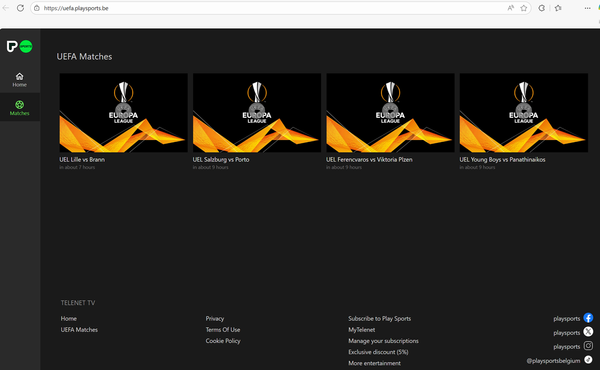Add page to favorites with star icon
The width and height of the screenshot is (600, 370).
tap(523, 8)
